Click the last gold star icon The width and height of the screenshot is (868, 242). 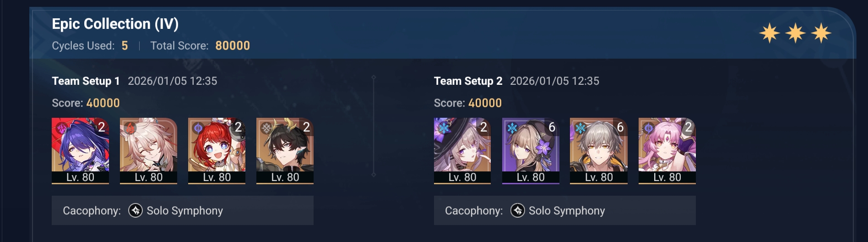[821, 33]
